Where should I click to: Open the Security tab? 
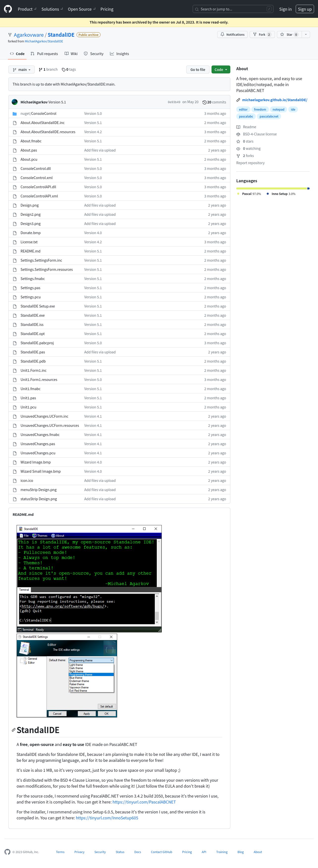94,54
